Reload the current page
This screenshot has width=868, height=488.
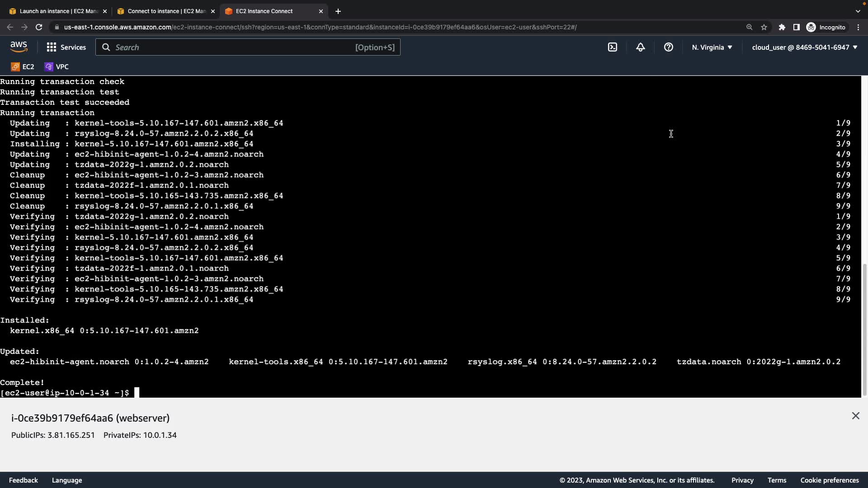(x=39, y=27)
